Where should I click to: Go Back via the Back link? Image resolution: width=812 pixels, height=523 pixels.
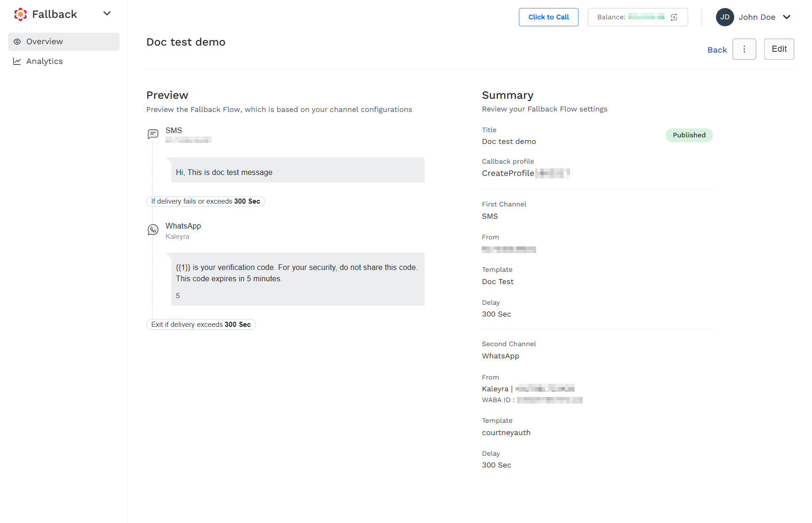point(717,50)
